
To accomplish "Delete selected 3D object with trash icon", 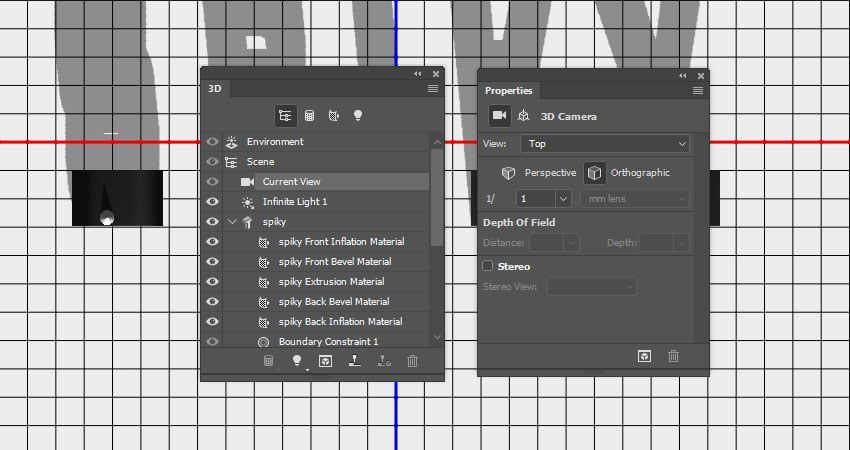I will (x=413, y=361).
